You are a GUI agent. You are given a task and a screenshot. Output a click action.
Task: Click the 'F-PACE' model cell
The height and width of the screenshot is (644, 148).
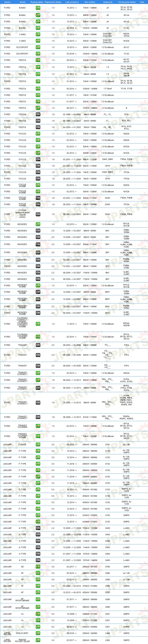pyautogui.click(x=22, y=445)
